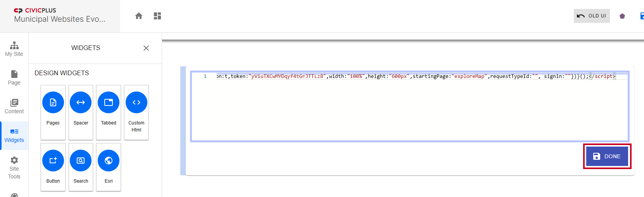Select Widgets section in sidebar
Image resolution: width=644 pixels, height=197 pixels.
click(14, 136)
